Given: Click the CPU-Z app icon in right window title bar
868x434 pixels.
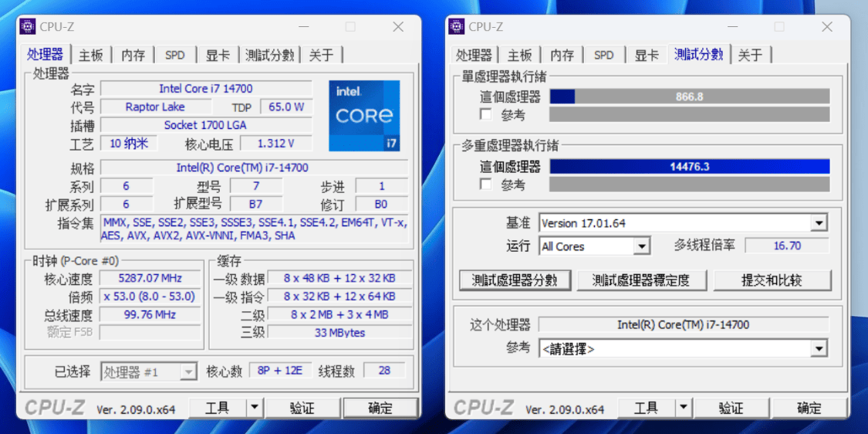Looking at the screenshot, I should (456, 26).
